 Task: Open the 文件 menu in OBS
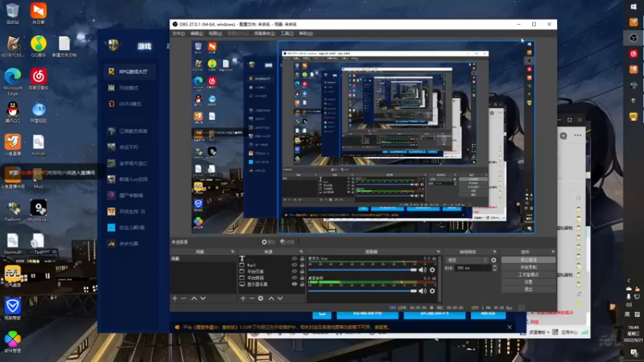click(178, 34)
